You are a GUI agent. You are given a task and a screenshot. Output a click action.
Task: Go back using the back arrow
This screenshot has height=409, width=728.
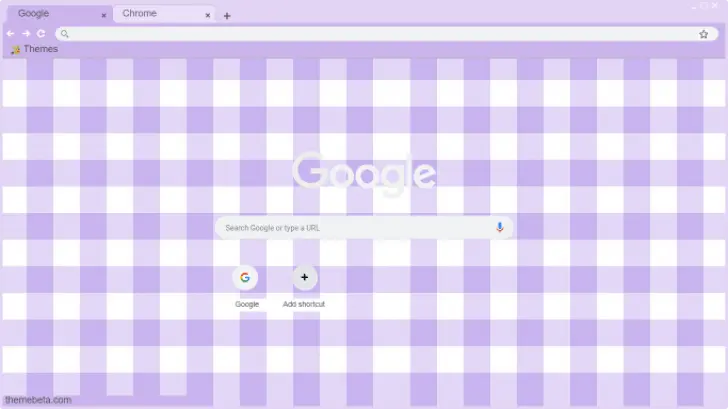(x=10, y=33)
